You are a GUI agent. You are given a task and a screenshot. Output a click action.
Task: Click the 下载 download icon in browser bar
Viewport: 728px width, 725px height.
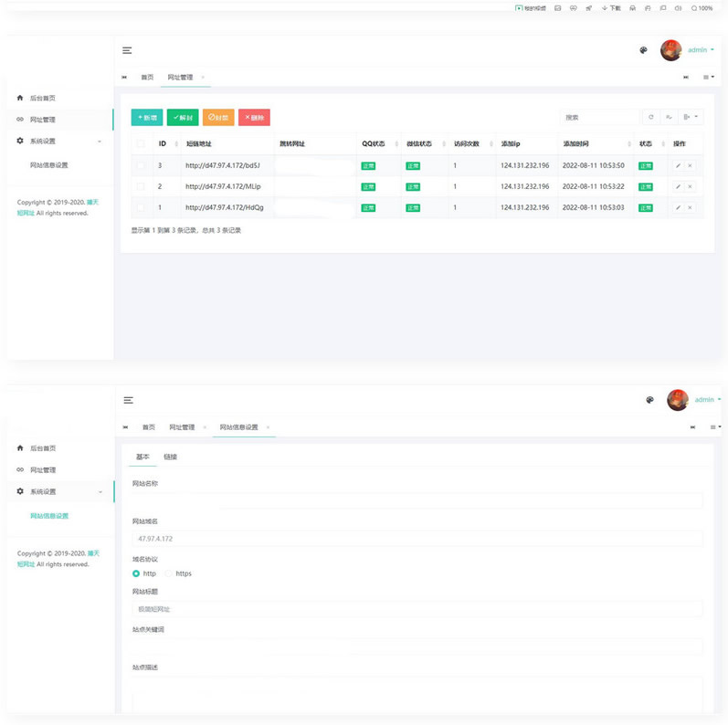pyautogui.click(x=610, y=8)
